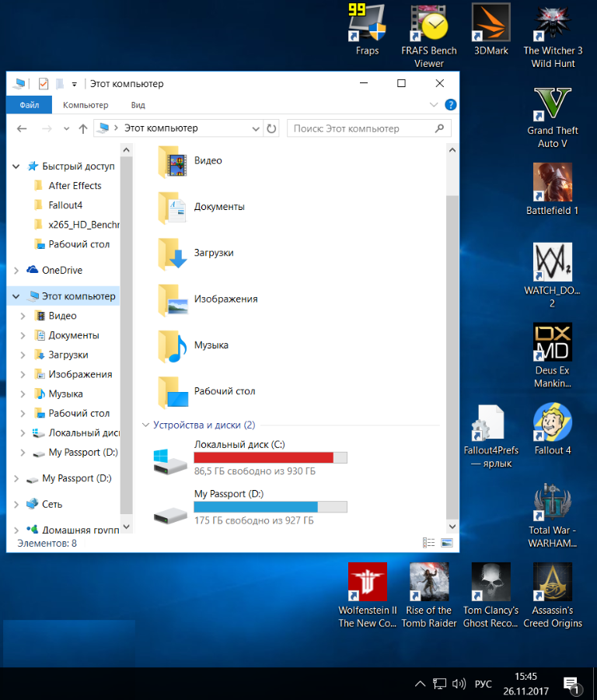Click the Fallout 4 desktop icon

pyautogui.click(x=553, y=429)
